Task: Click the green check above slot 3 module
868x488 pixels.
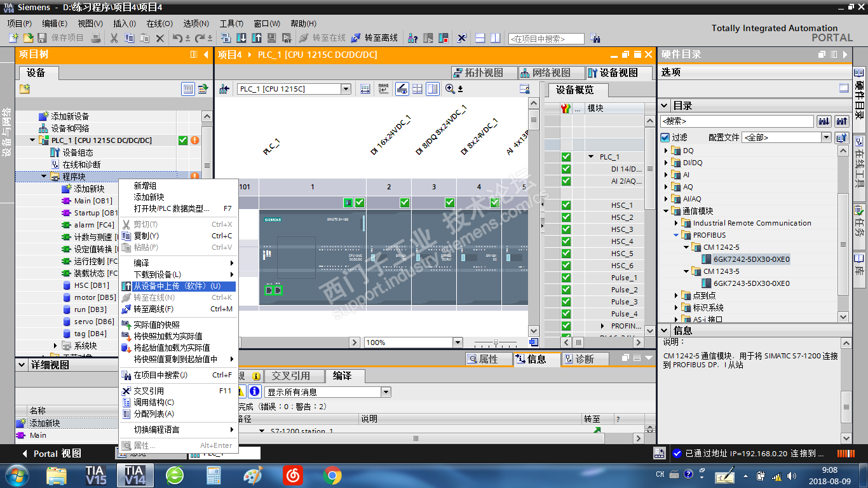Action: (450, 203)
